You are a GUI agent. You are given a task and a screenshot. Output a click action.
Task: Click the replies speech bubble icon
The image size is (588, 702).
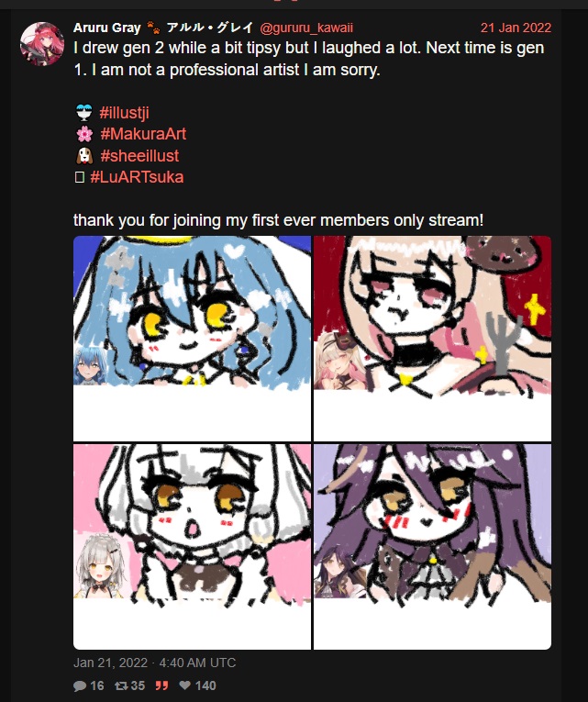80,685
